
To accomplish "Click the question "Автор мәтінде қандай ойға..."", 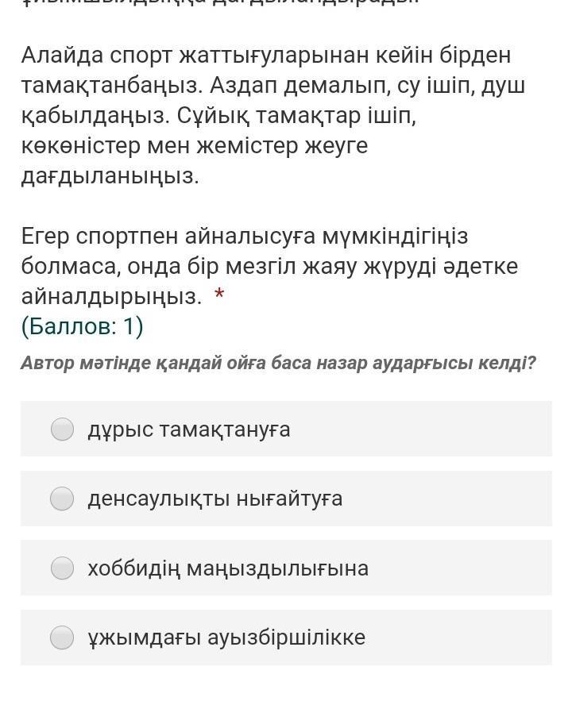I will click(x=278, y=363).
